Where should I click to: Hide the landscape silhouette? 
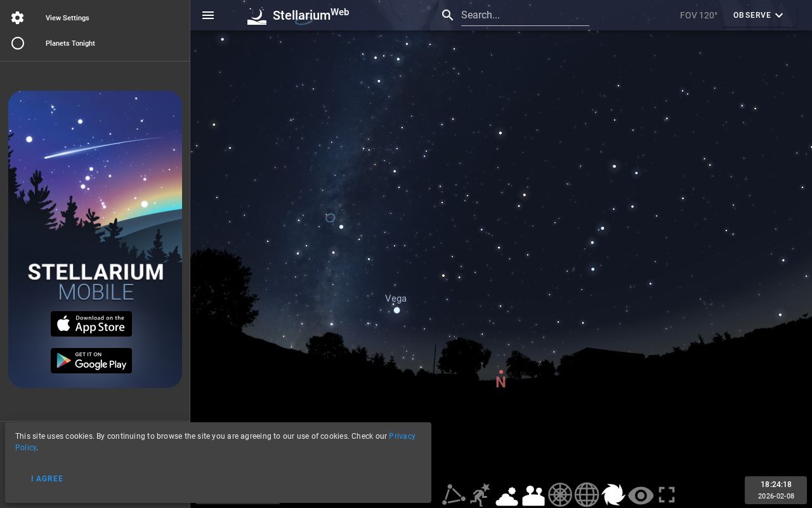534,495
